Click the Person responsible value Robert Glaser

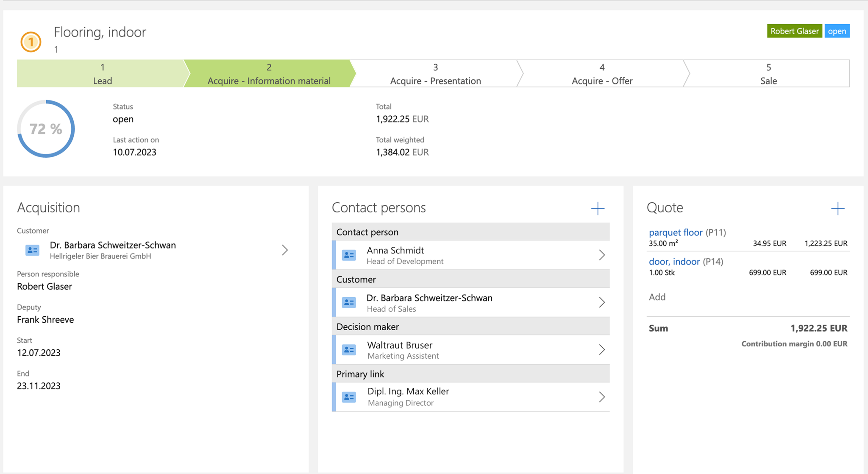click(45, 287)
